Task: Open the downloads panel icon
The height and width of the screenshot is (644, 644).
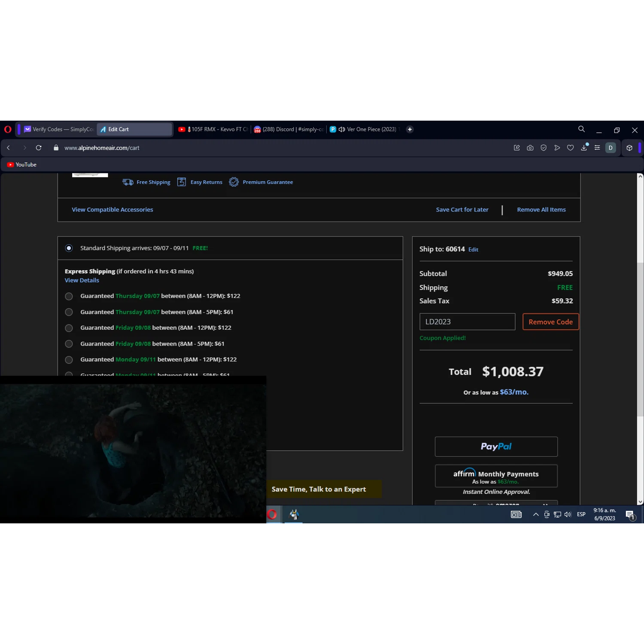Action: (584, 147)
